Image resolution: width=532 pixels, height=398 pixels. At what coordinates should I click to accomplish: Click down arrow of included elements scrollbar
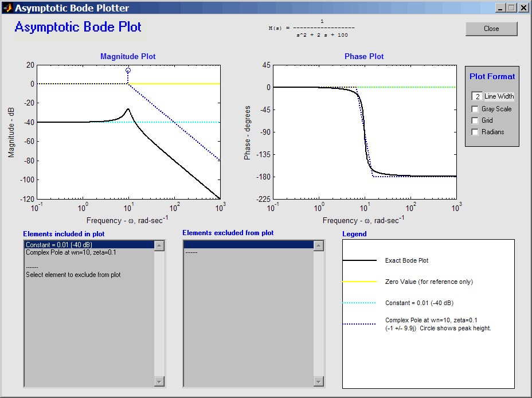[159, 381]
